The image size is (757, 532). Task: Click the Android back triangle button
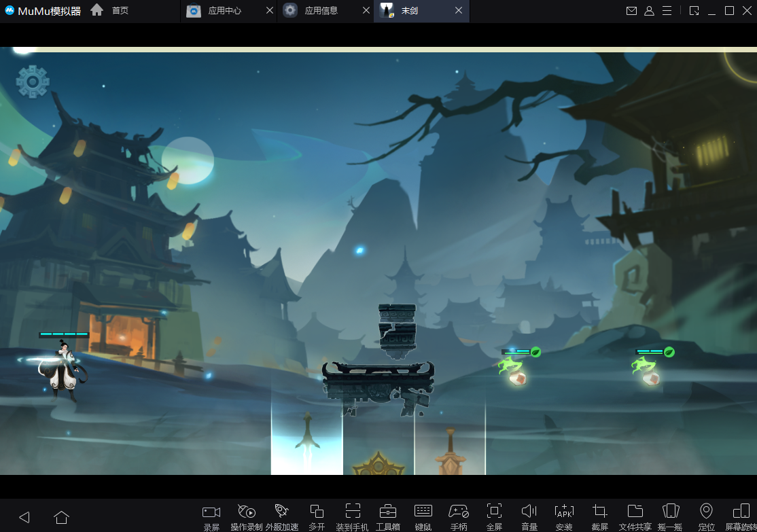tap(24, 517)
